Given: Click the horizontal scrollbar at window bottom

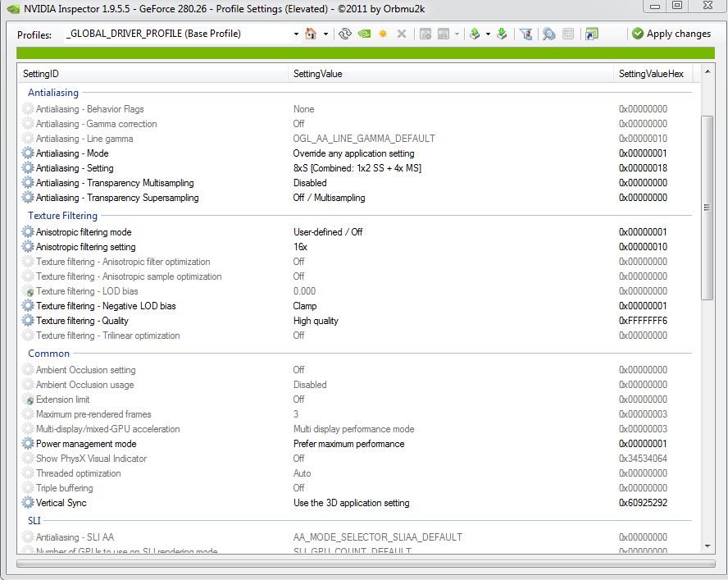Looking at the screenshot, I should pos(366,564).
